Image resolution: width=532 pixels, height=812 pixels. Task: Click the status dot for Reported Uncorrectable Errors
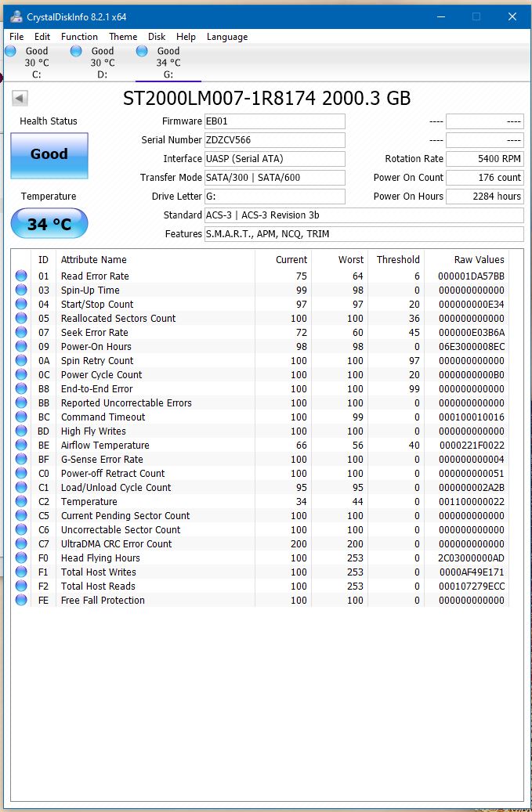pyautogui.click(x=21, y=403)
